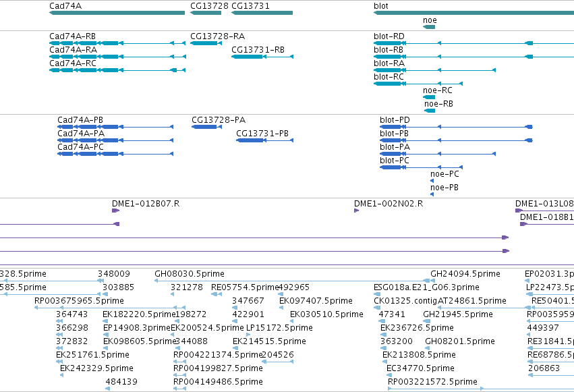This screenshot has width=574, height=392.
Task: Select the CG13731 gene bar
Action: click(x=262, y=13)
